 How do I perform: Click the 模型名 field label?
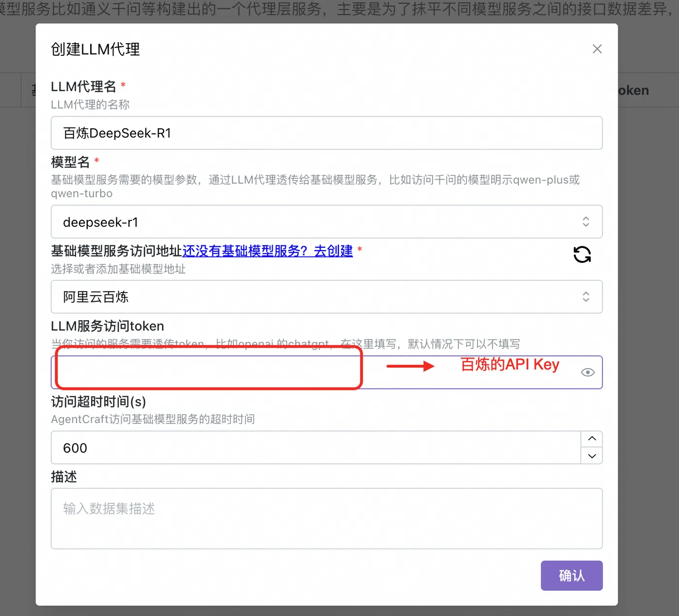tap(70, 162)
